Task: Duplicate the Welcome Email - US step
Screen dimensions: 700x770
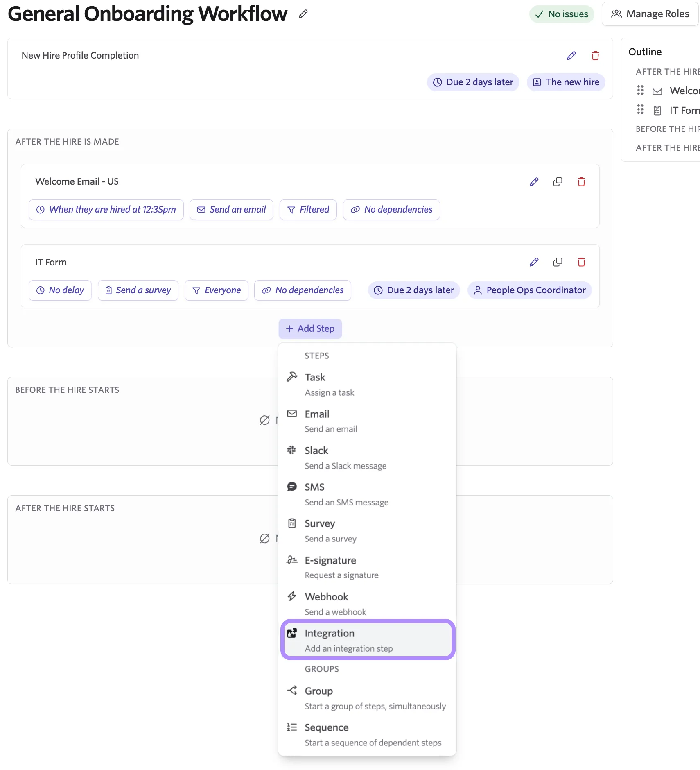Action: tap(558, 182)
